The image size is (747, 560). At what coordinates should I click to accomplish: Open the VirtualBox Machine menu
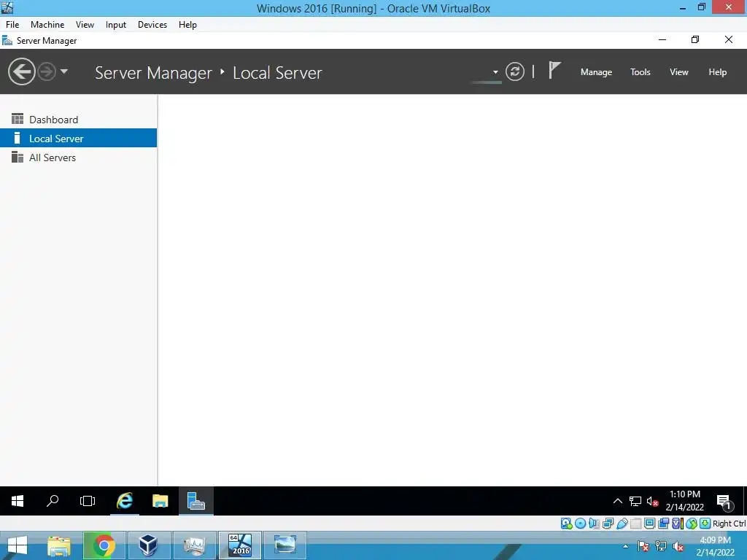pos(47,25)
